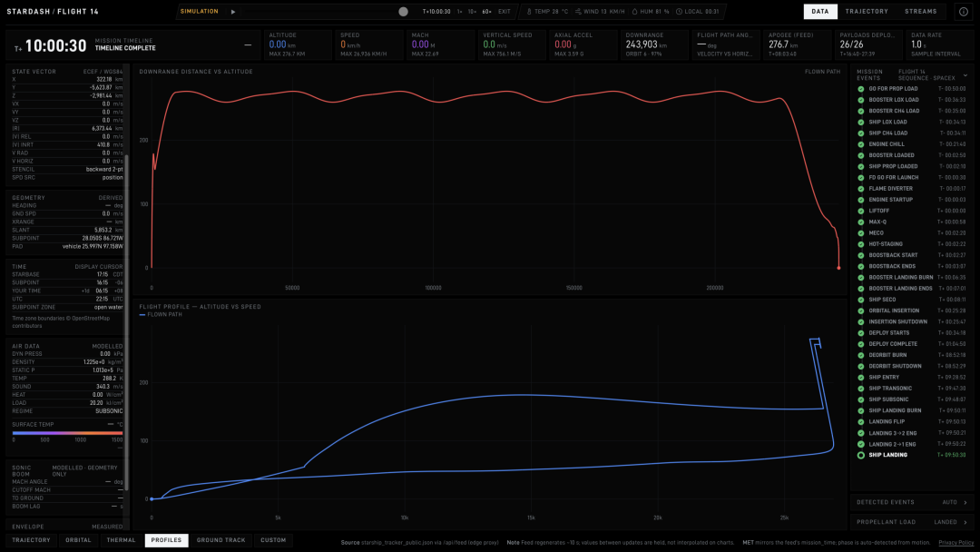This screenshot has width=980, height=552.
Task: Click the left data panel scrollbar
Action: coord(127,322)
